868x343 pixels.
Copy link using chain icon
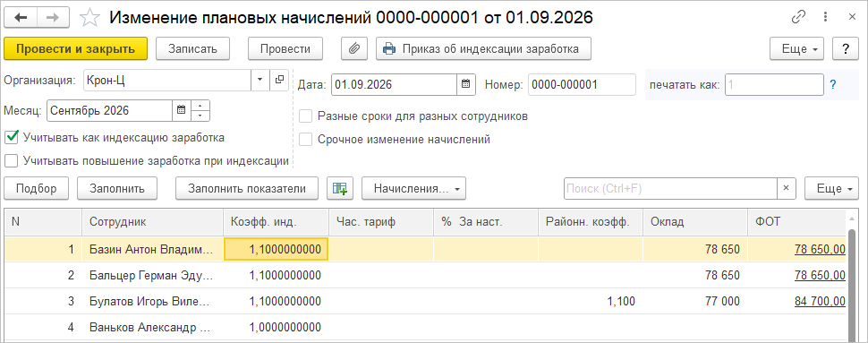tap(798, 17)
